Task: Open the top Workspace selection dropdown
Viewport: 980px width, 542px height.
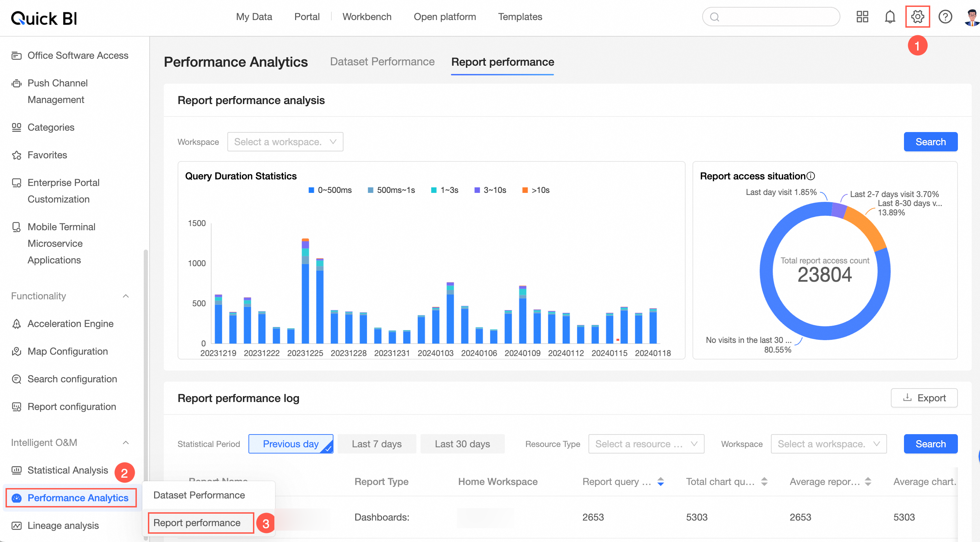Action: coord(285,142)
